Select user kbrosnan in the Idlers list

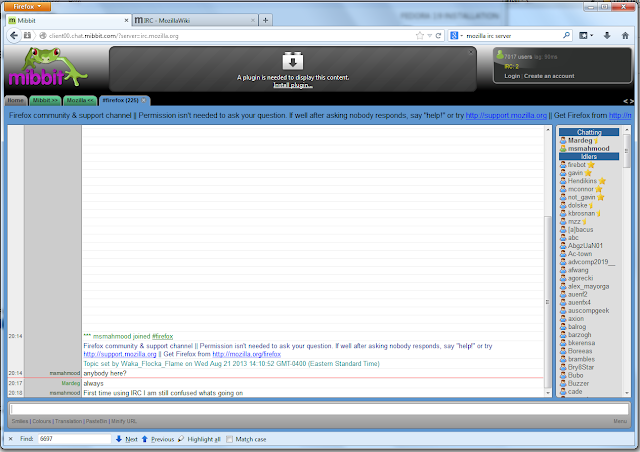[581, 213]
